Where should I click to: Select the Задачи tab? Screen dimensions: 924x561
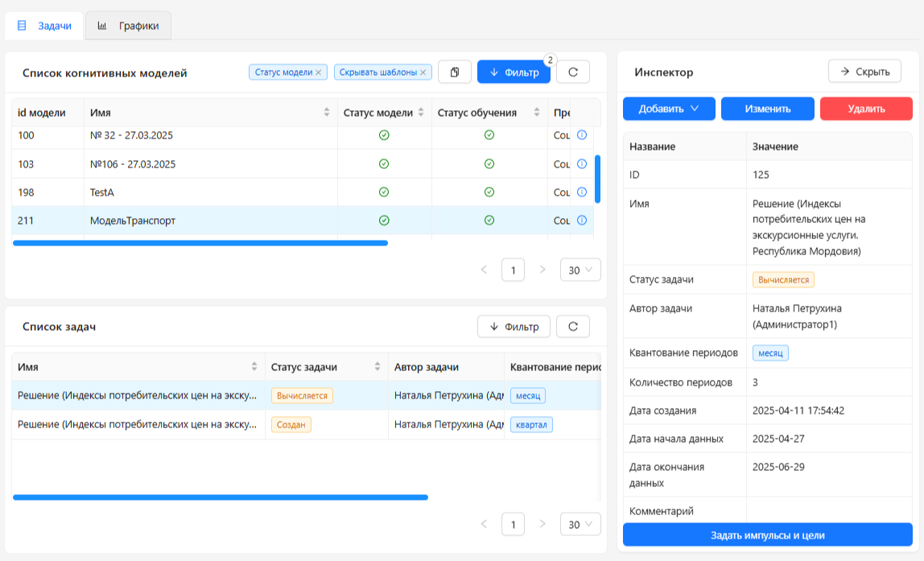click(x=45, y=26)
